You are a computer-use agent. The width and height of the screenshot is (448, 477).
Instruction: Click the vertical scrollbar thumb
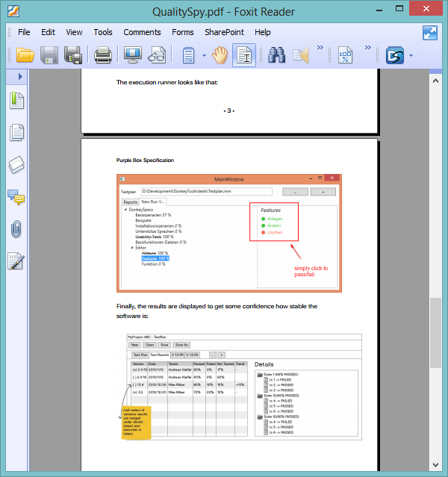click(x=435, y=333)
